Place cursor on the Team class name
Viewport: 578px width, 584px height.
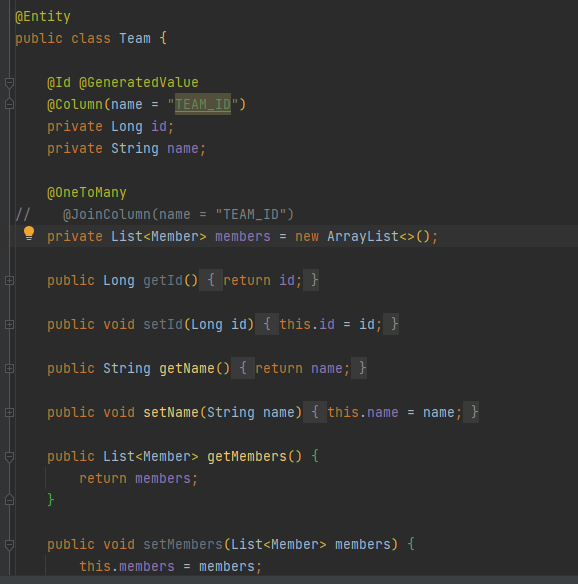(x=135, y=38)
